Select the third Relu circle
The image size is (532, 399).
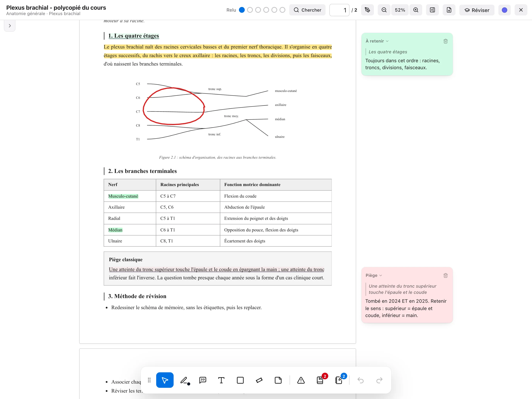coord(258,10)
